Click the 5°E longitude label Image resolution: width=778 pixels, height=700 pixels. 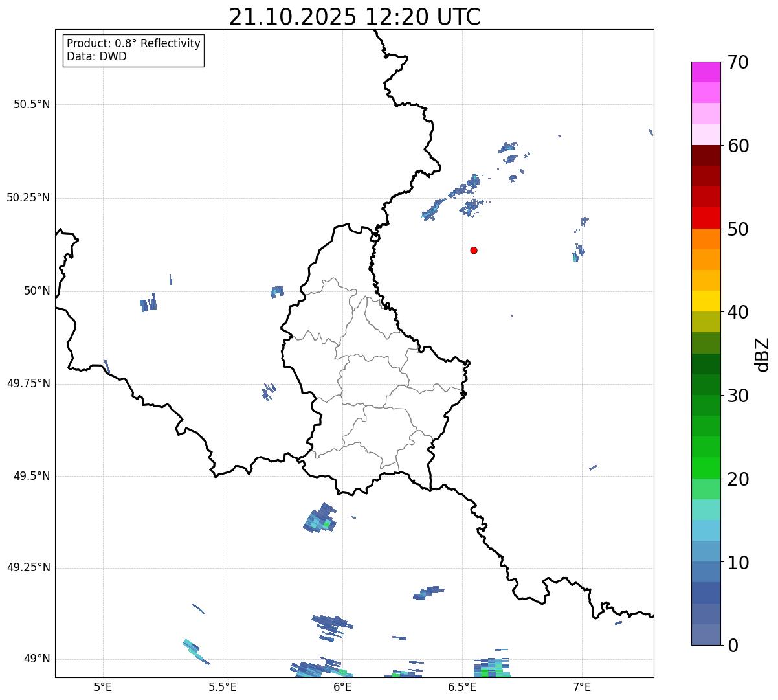103,686
